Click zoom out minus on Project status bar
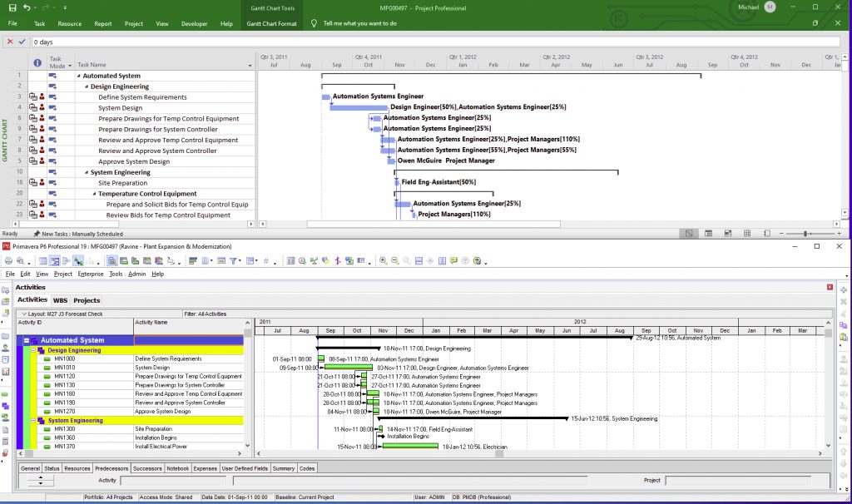Viewport: 852px width, 504px height. [x=782, y=234]
